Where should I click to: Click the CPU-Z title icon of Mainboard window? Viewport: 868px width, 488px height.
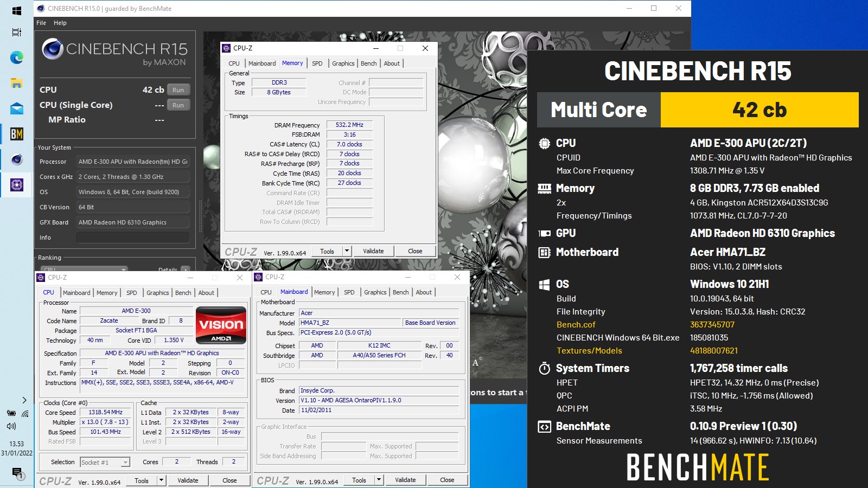[259, 277]
